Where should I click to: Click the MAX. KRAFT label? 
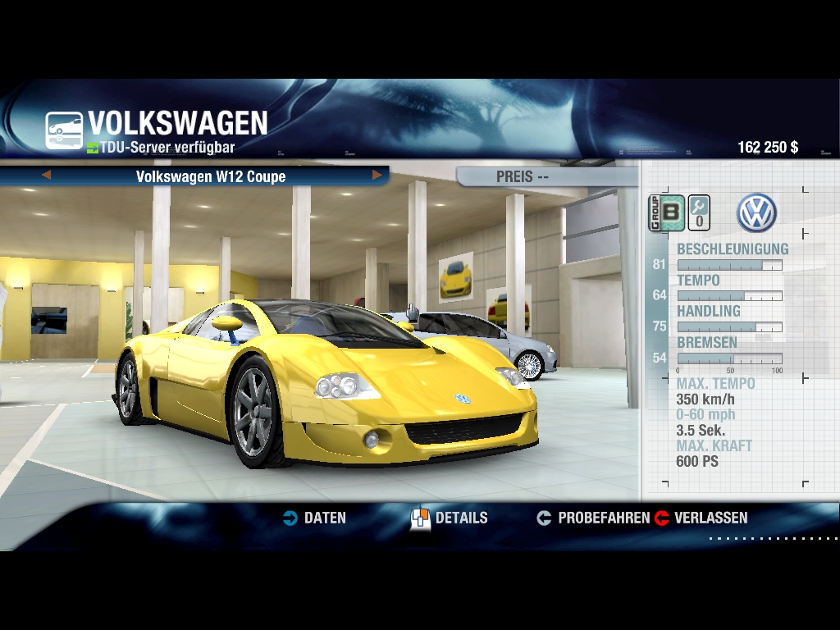pyautogui.click(x=714, y=445)
